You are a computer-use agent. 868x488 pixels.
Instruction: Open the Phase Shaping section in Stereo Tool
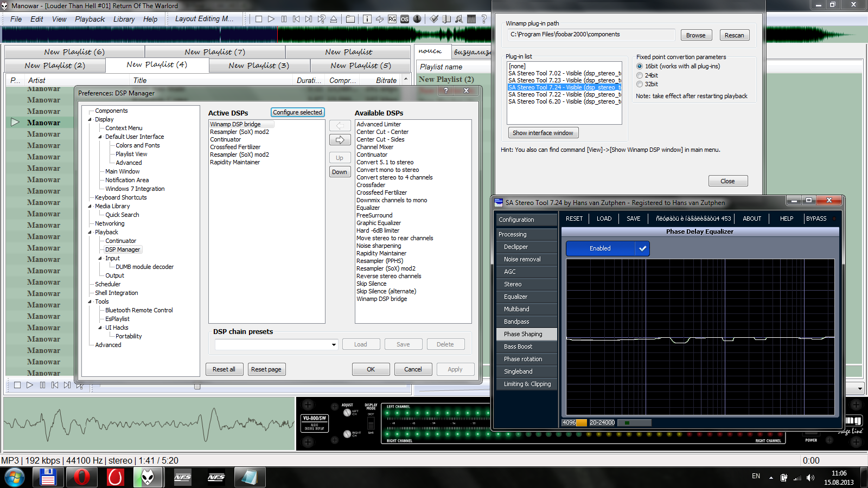[x=526, y=334]
